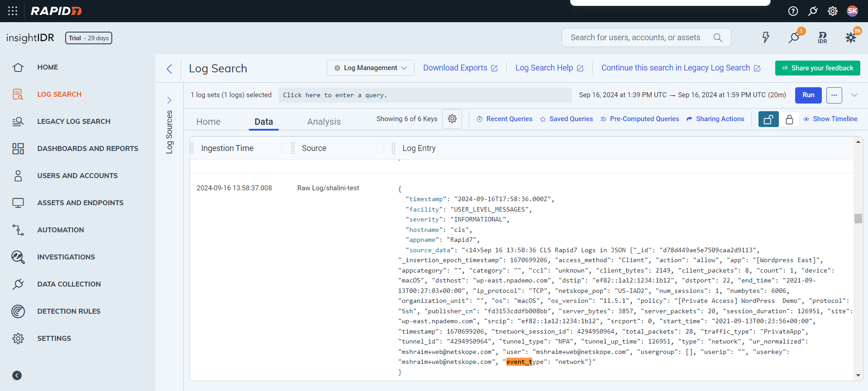Collapse the left navigation sidebar
Screen dimensions: 868x391
[17, 376]
